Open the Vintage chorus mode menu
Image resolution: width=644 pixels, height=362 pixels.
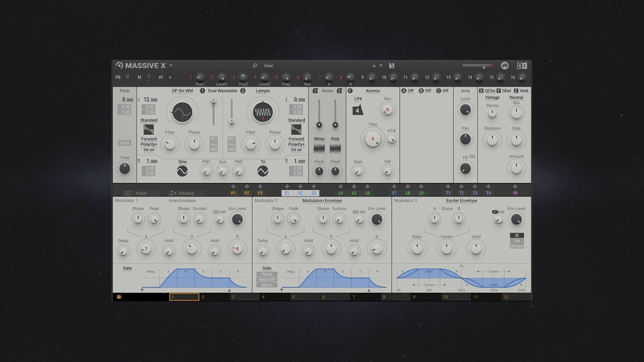pos(492,98)
